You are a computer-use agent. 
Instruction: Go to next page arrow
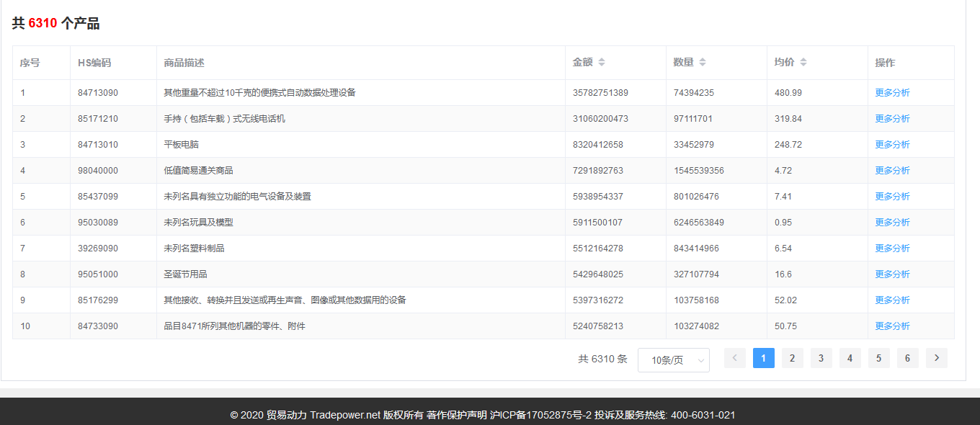[x=937, y=358]
